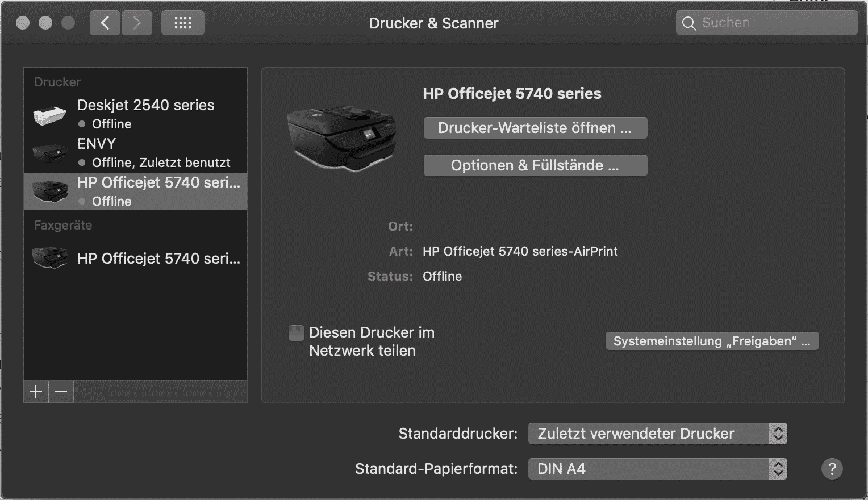Click the ENVY printer icon in list
This screenshot has height=500, width=868.
[x=50, y=153]
